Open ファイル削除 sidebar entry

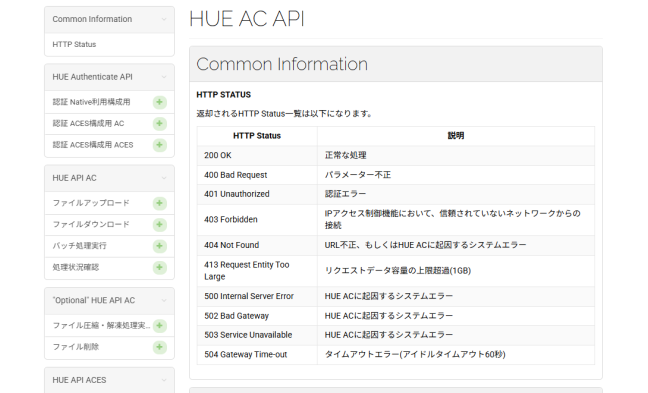click(76, 347)
